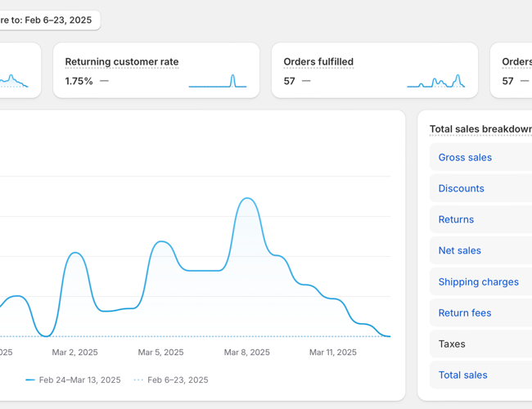
Task: Toggle the Feb 24–Mar 13, 2025 legend series
Action: point(79,380)
